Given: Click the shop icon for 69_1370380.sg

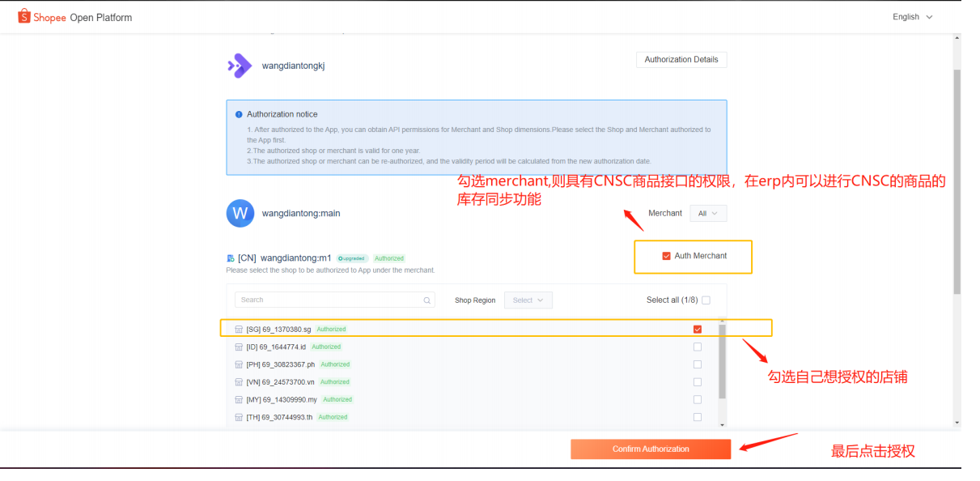Looking at the screenshot, I should pyautogui.click(x=239, y=330).
